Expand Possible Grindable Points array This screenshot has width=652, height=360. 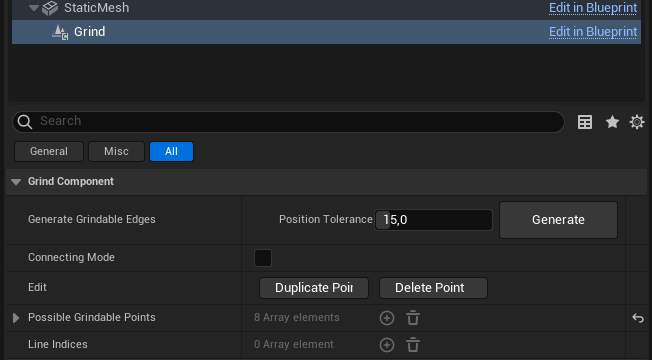[16, 318]
